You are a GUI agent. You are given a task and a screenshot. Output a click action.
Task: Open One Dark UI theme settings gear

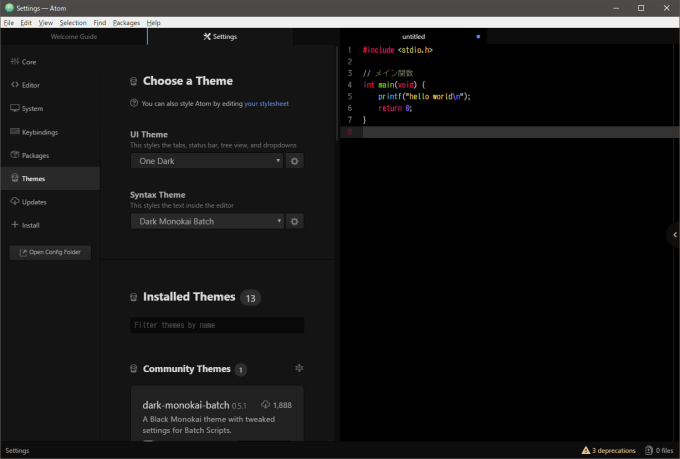(294, 161)
